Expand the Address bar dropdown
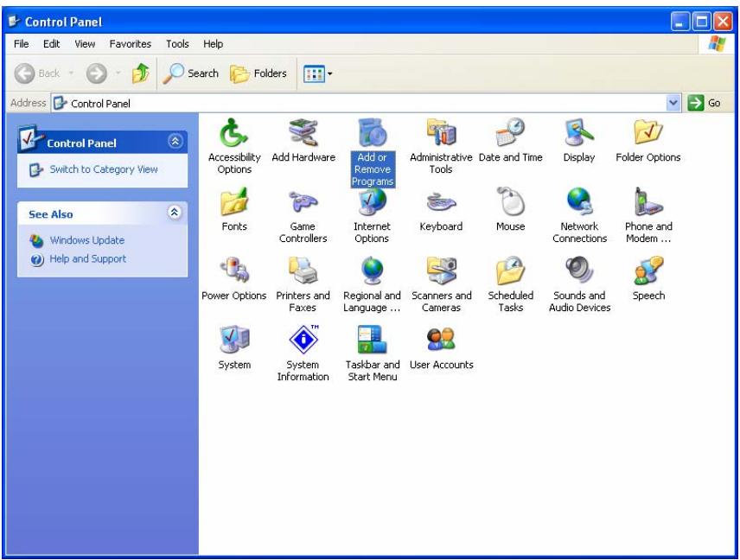The width and height of the screenshot is (740, 560). coord(673,103)
